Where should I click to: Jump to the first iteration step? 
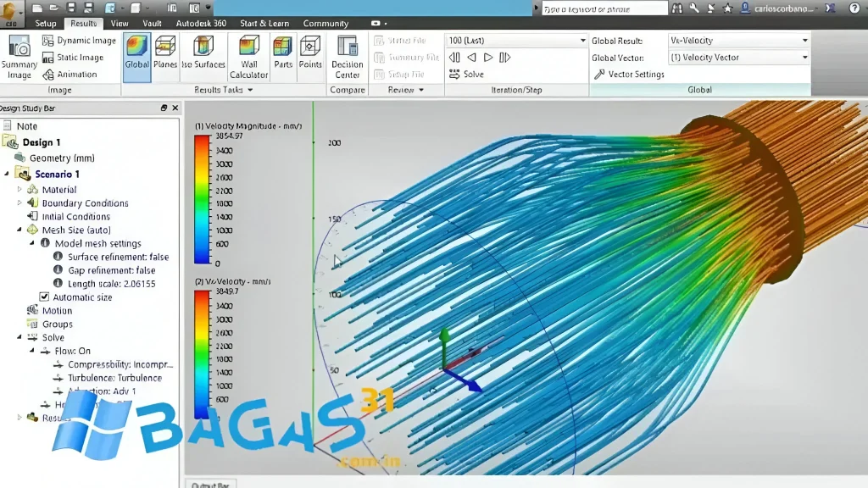(454, 57)
